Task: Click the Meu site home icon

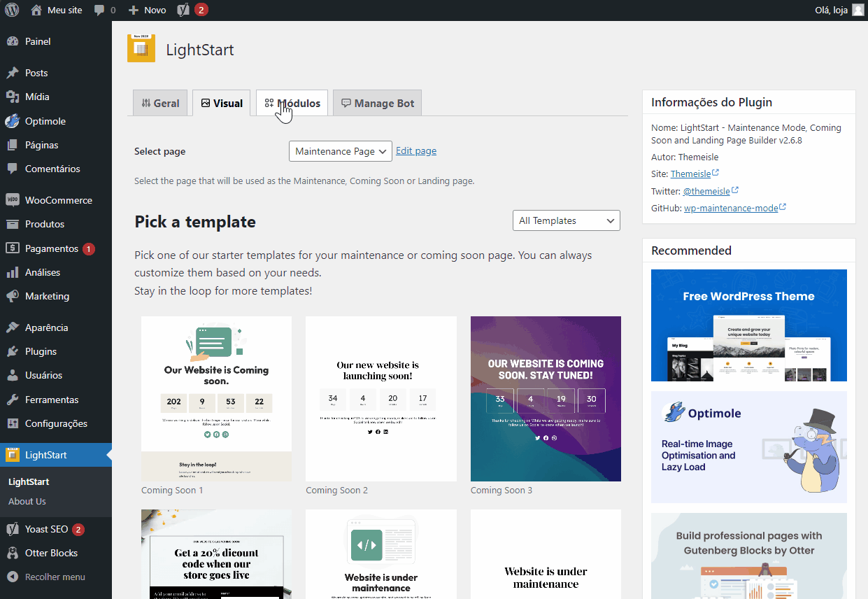Action: [36, 10]
